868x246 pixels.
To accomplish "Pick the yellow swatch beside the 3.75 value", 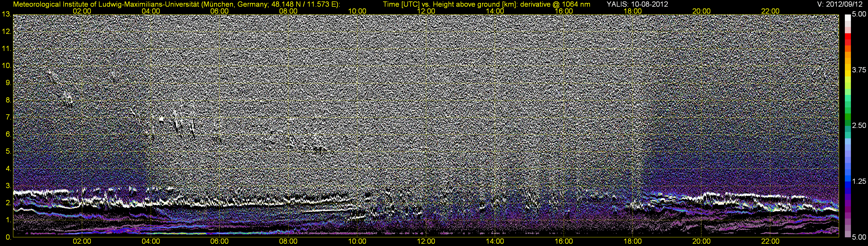I will click(x=847, y=73).
